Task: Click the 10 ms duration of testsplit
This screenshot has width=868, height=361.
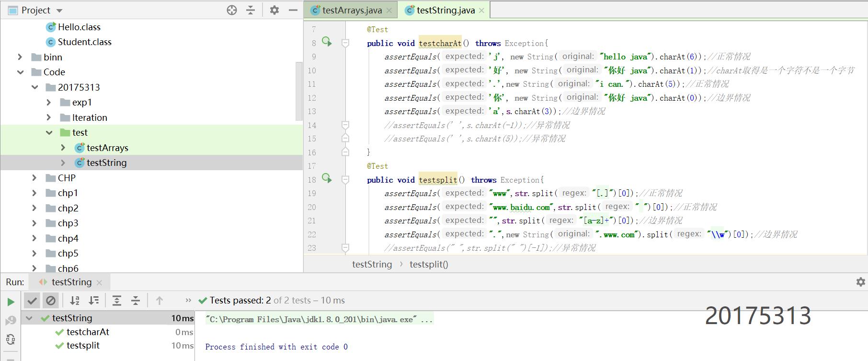Action: [183, 345]
